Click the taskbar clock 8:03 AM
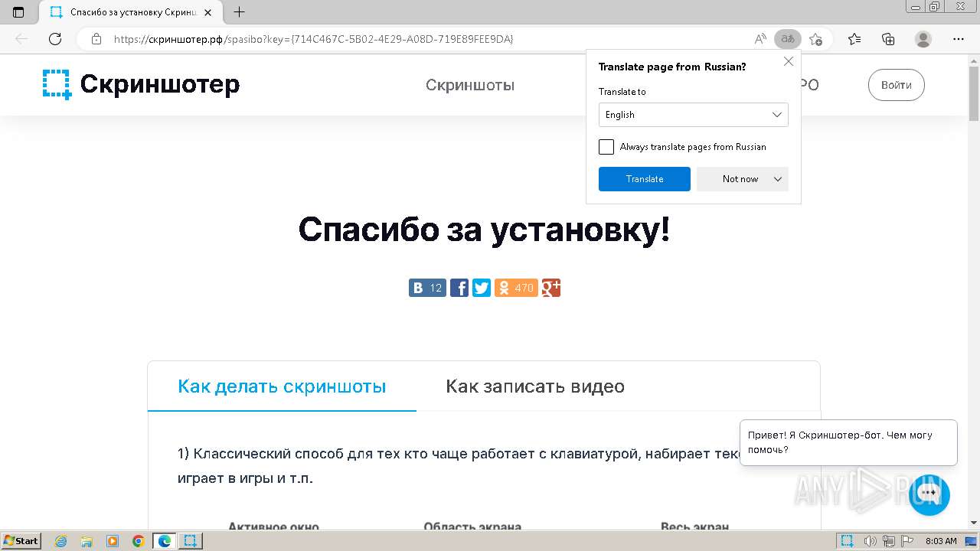980x551 pixels. (x=941, y=541)
